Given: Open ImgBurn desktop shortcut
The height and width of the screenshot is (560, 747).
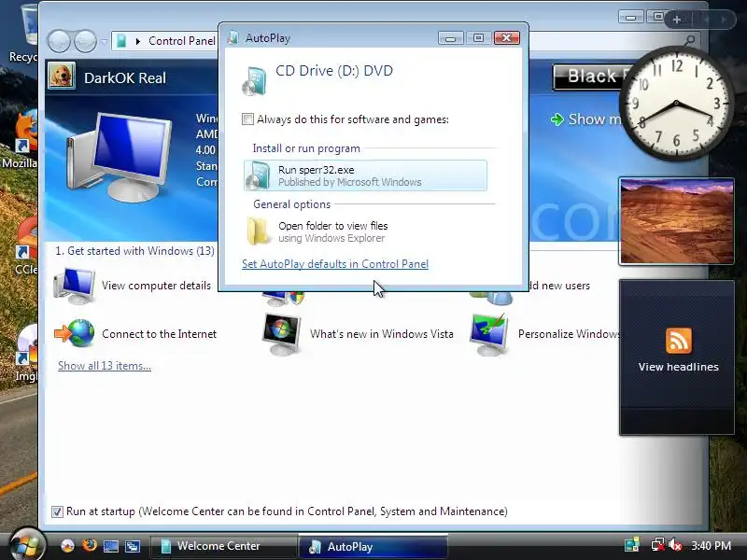Looking at the screenshot, I should click(26, 354).
